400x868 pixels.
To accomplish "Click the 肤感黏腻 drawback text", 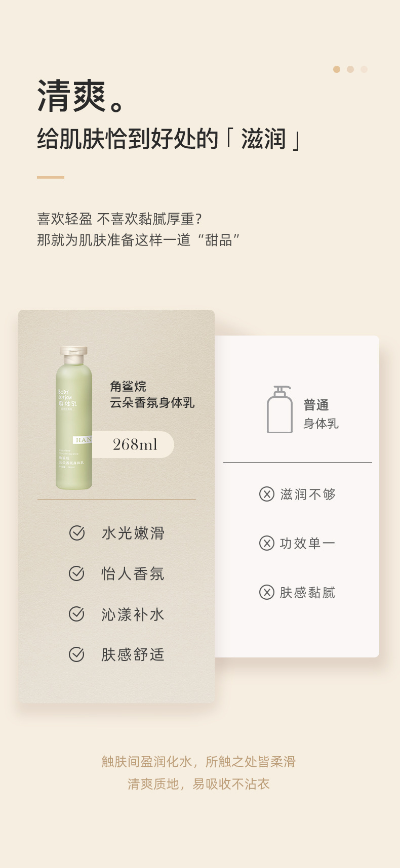I will 307,592.
